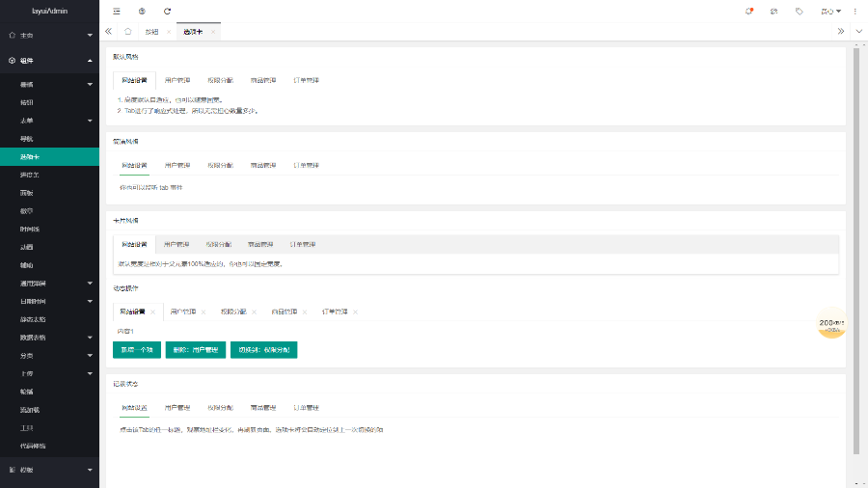The height and width of the screenshot is (488, 868).
Task: Open the vertical more-options icon in header
Action: (855, 11)
